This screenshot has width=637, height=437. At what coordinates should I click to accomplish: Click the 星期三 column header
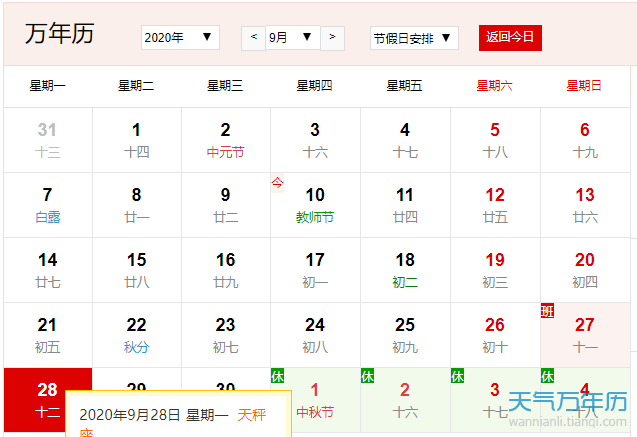[225, 86]
